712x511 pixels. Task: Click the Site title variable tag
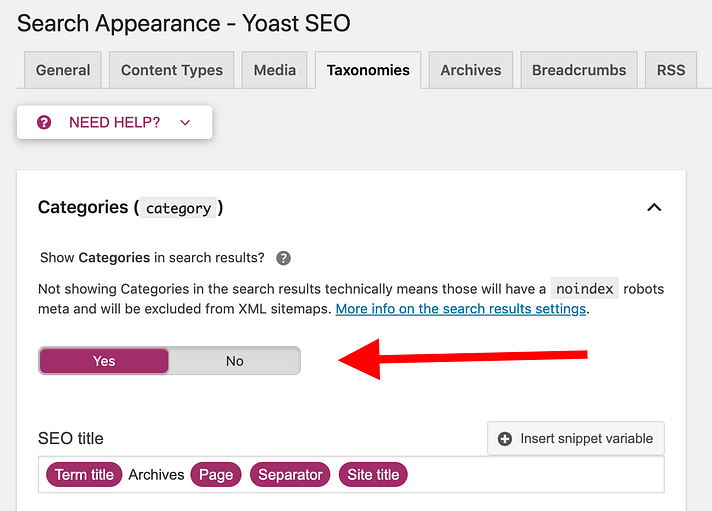(373, 475)
